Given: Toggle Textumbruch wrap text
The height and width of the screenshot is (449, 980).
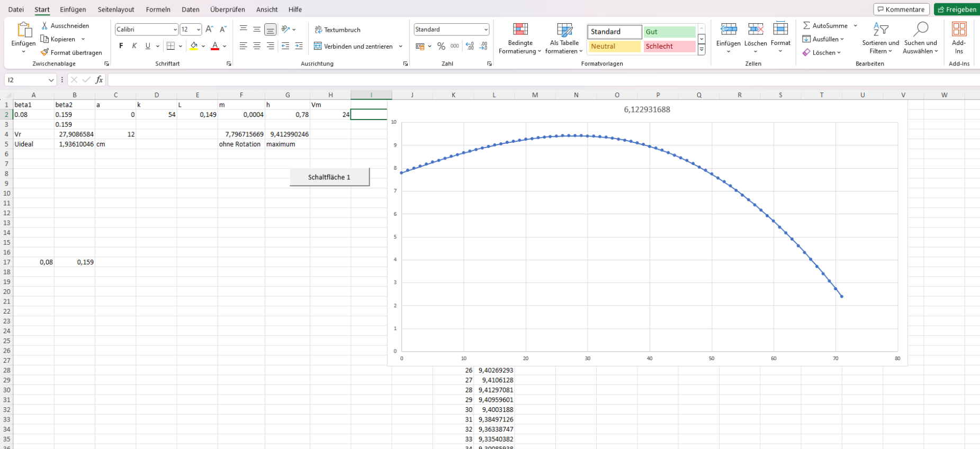Looking at the screenshot, I should tap(337, 30).
